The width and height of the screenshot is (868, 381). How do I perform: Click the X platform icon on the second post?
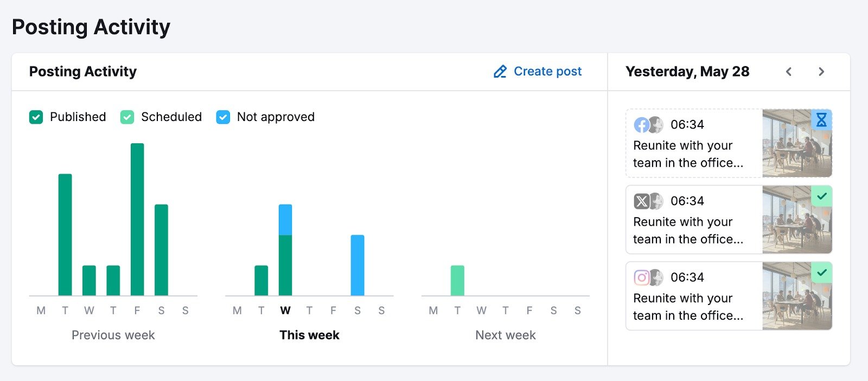642,201
